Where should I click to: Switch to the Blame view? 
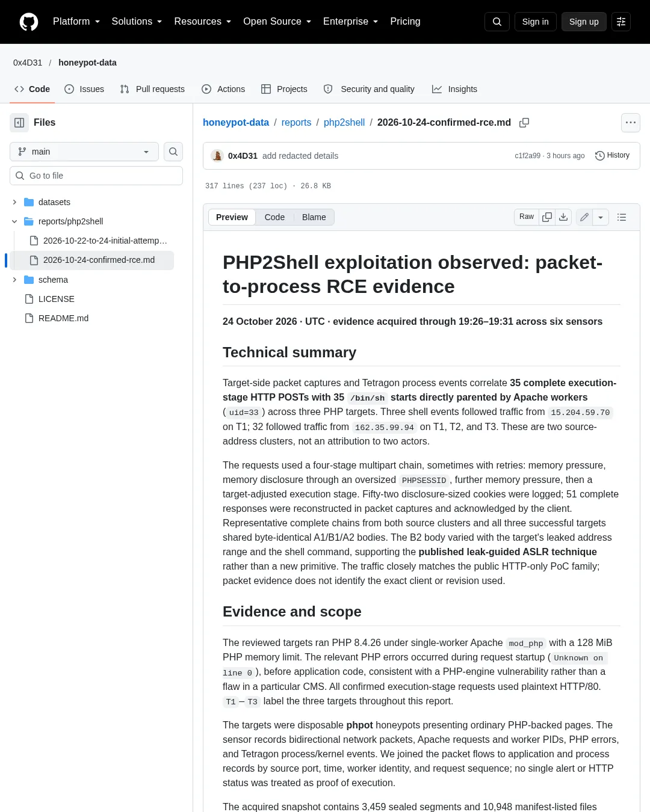(314, 217)
